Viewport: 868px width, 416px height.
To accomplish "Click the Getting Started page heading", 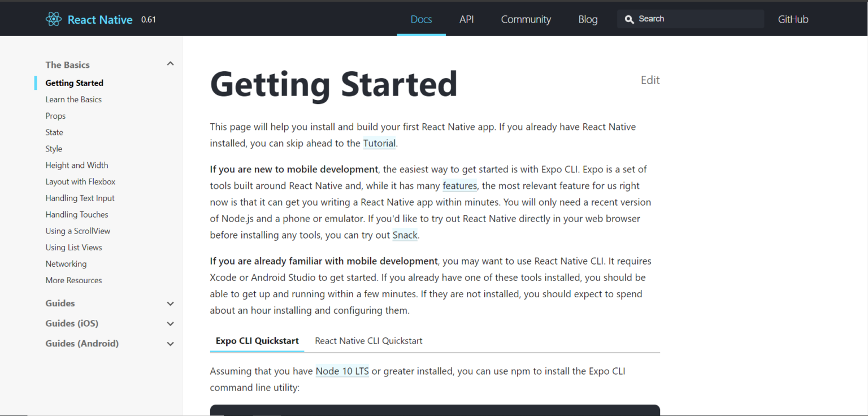I will point(333,84).
